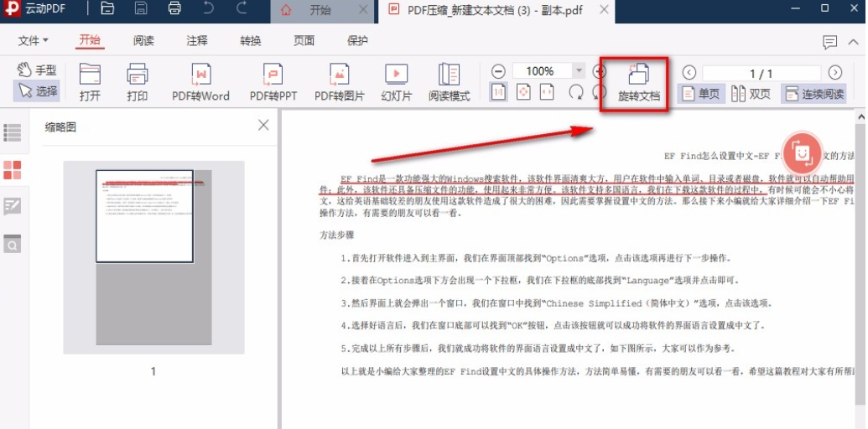Open the 注释 ribbon tab
This screenshot has height=429, width=868.
196,41
